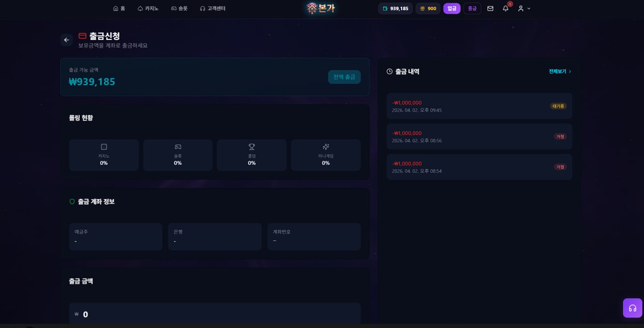Click the 출금 amount input field
The width and height of the screenshot is (644, 328).
(215, 314)
